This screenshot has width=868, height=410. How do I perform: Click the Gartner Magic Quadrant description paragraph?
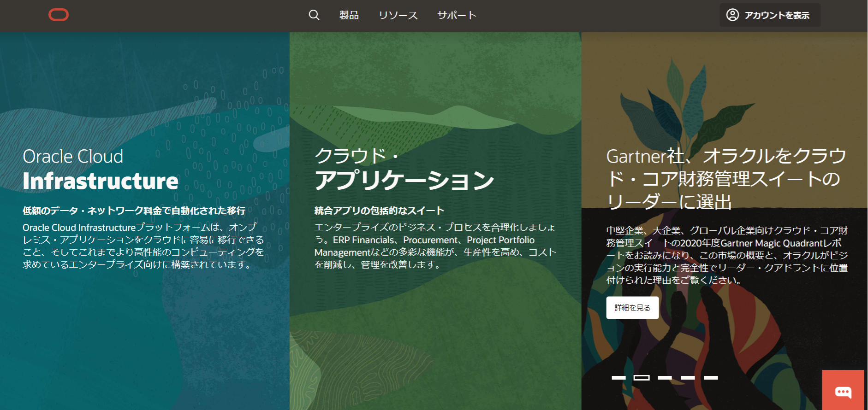727,255
